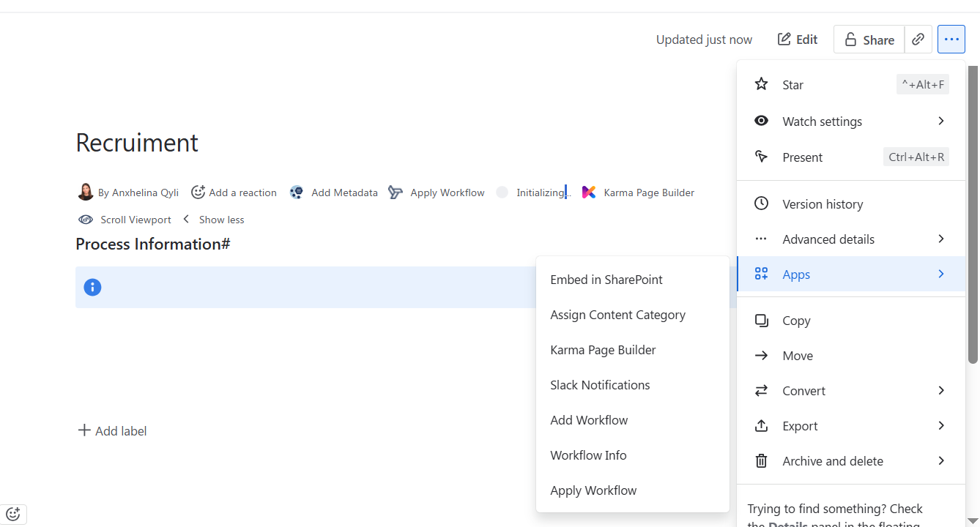Viewport: 980px width, 527px height.
Task: Choose Slack Notifications from Apps submenu
Action: pyautogui.click(x=600, y=385)
